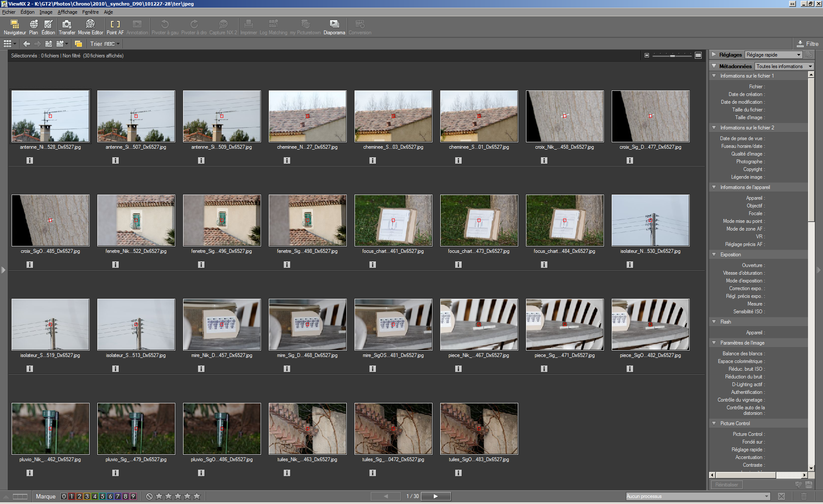
Task: Select the tuiles_SigO...483_Dx6527.jpg thumbnail
Action: pos(479,429)
